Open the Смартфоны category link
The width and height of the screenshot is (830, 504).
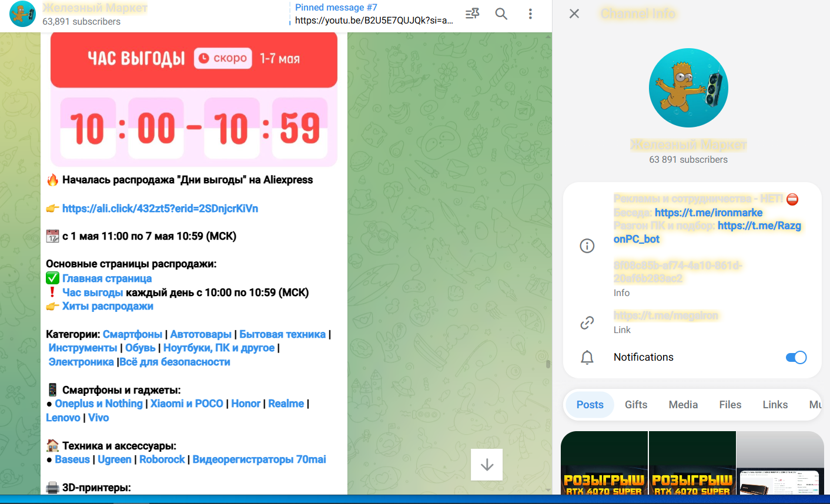click(x=132, y=334)
